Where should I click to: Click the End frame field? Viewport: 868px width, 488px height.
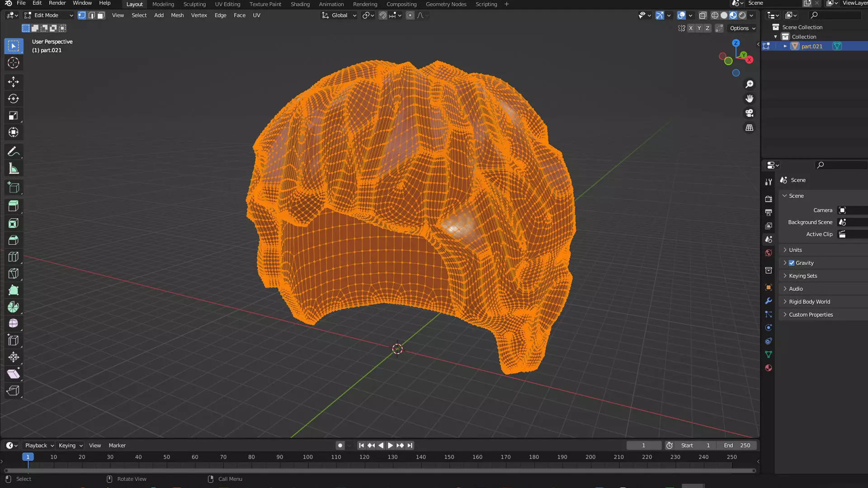tap(737, 446)
